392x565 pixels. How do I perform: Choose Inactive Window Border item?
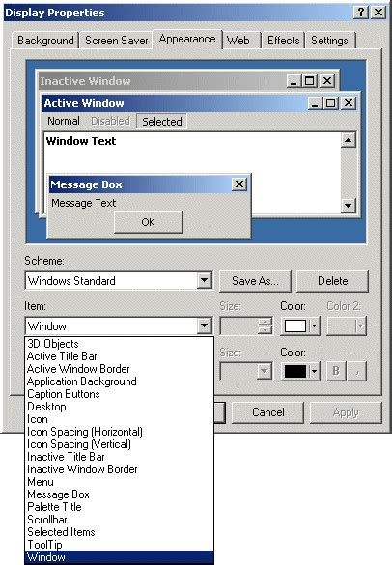(x=120, y=469)
